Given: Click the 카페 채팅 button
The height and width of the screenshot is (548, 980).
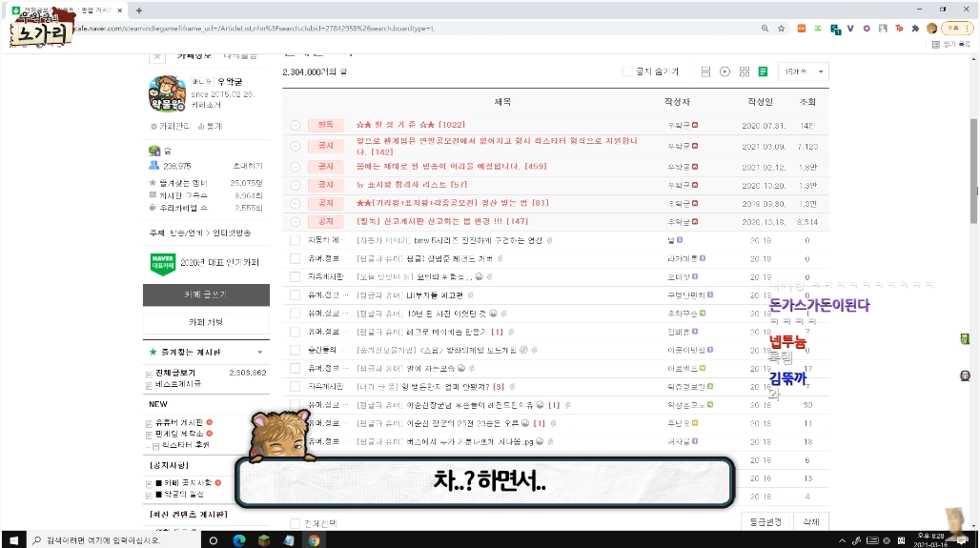Looking at the screenshot, I should click(x=206, y=322).
